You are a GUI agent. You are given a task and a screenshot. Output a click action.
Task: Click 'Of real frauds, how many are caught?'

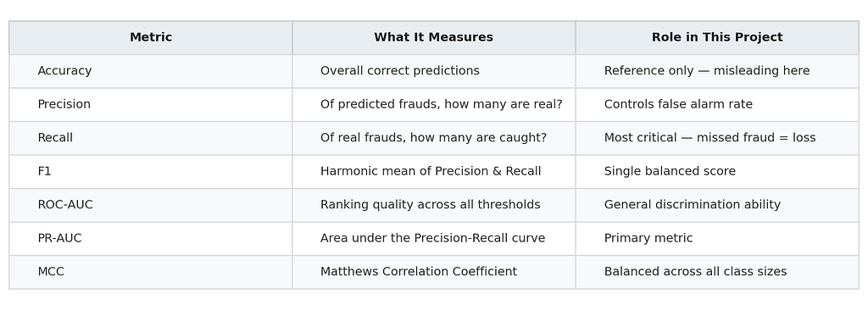433,138
